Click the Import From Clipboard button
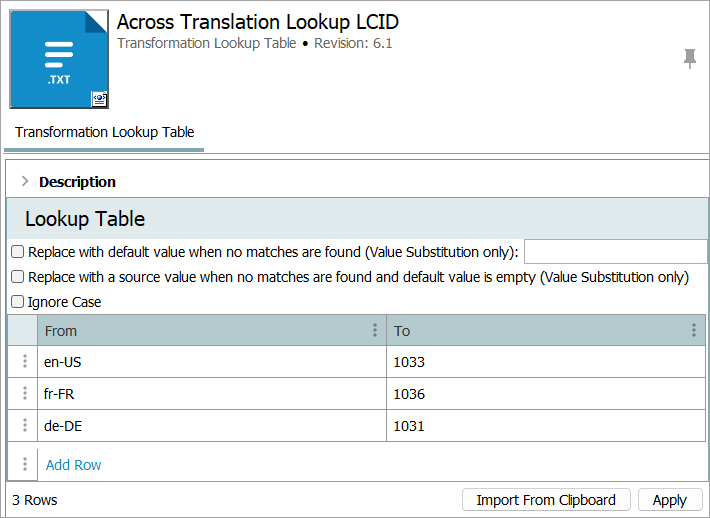The width and height of the screenshot is (710, 518). click(x=546, y=500)
